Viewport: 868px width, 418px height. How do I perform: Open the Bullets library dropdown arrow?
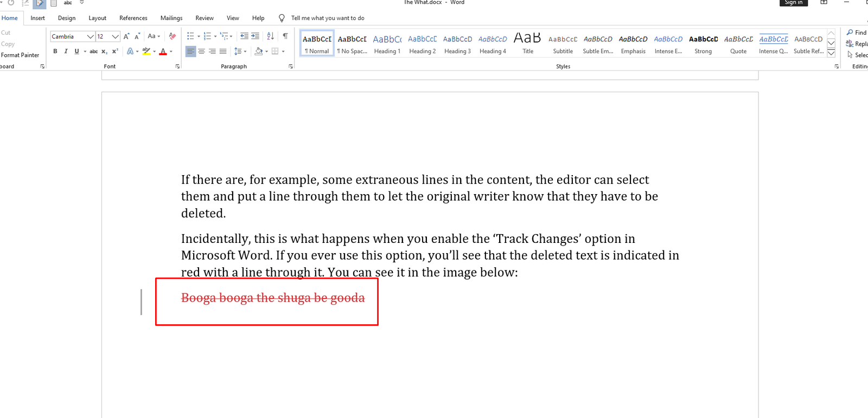(199, 36)
